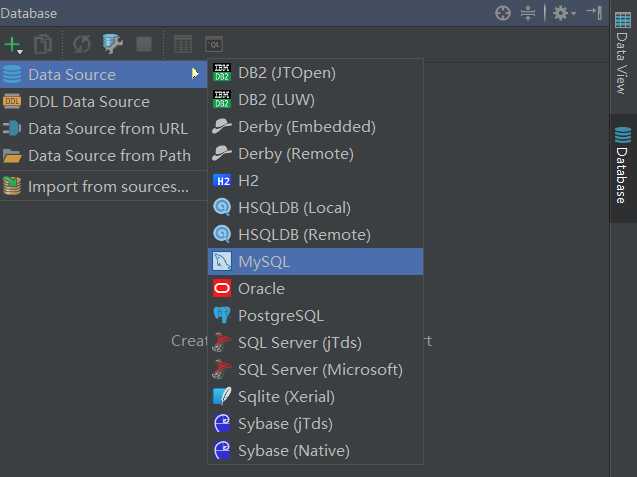637x477 pixels.
Task: Click the SQL Server (Microsoft) red icon
Action: click(x=222, y=369)
